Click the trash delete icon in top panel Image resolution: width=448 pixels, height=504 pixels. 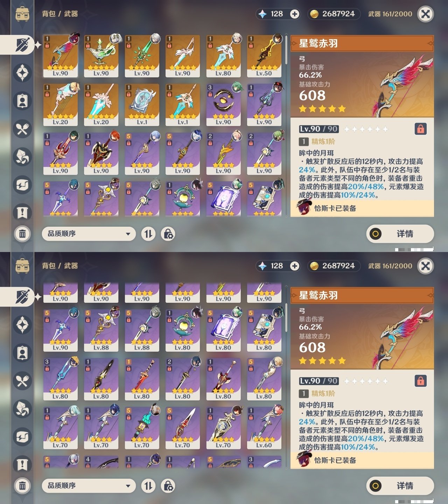pos(22,233)
